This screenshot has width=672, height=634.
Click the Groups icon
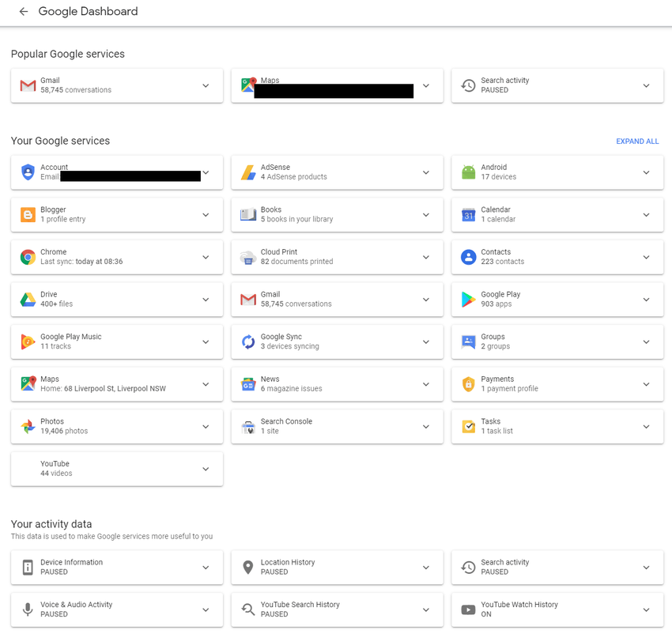[469, 342]
